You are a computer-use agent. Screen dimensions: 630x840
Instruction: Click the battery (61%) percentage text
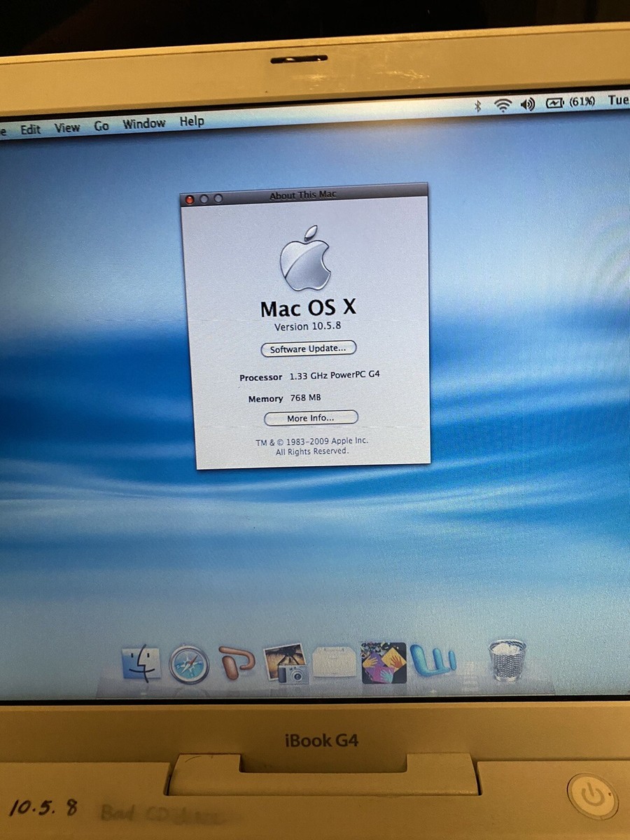pos(582,101)
